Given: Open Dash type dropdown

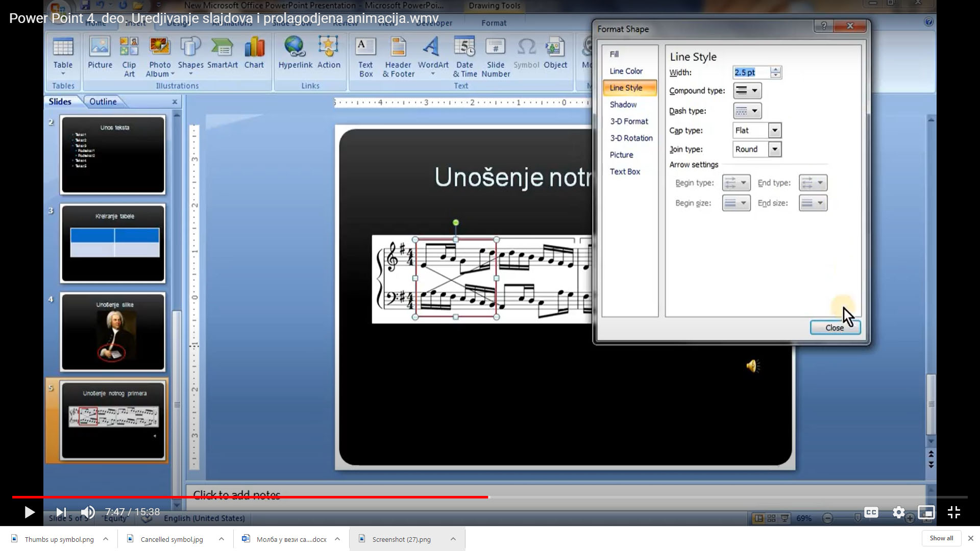Looking at the screenshot, I should pos(747,111).
